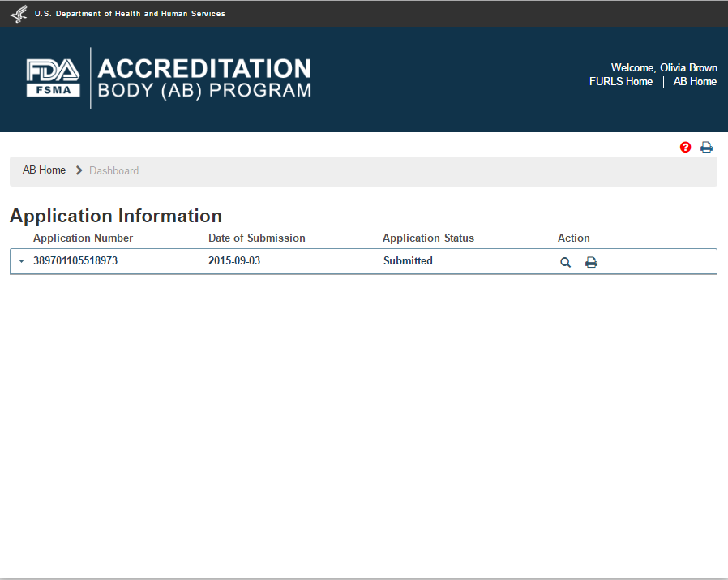Click the Submitted status text
The width and height of the screenshot is (728, 580).
[408, 261]
